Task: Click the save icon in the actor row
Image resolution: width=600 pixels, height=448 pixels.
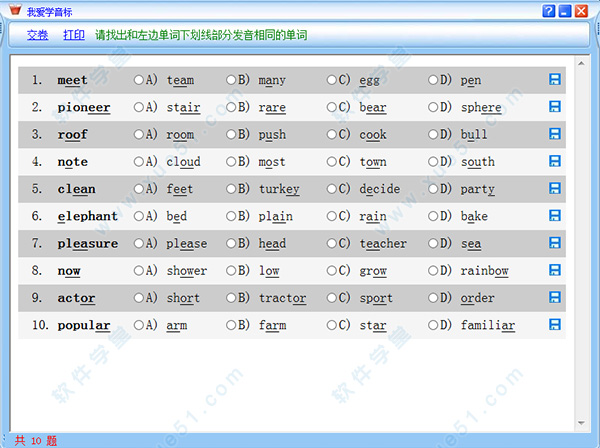Action: coord(554,297)
